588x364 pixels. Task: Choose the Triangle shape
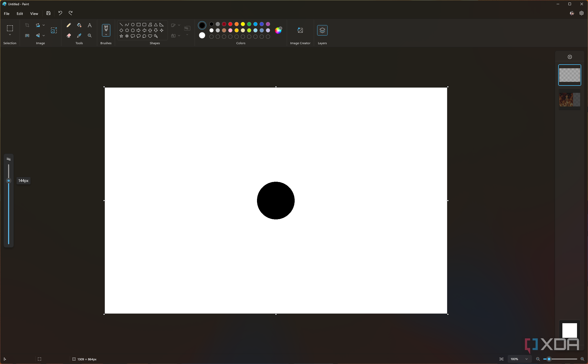click(x=156, y=25)
